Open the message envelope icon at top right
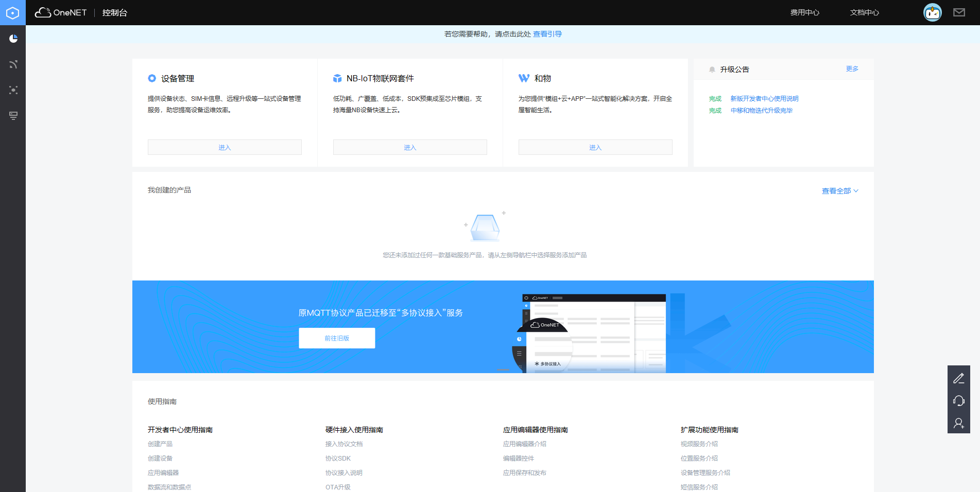 coord(959,12)
